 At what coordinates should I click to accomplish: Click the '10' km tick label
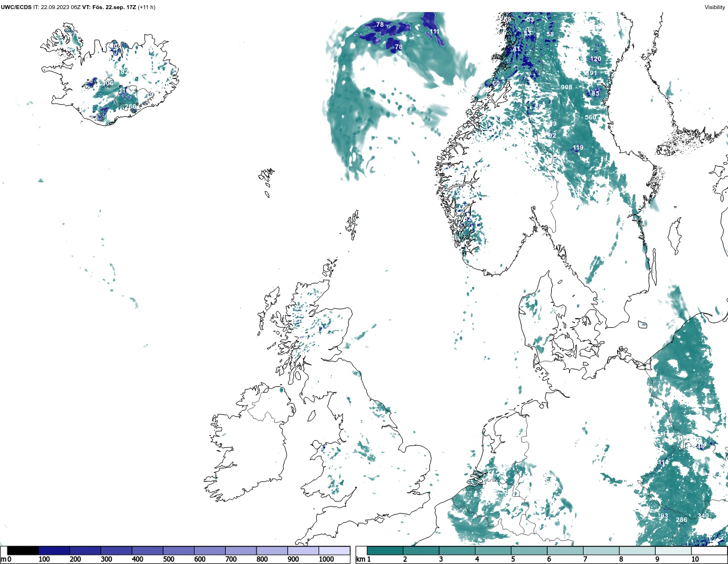coord(695,559)
